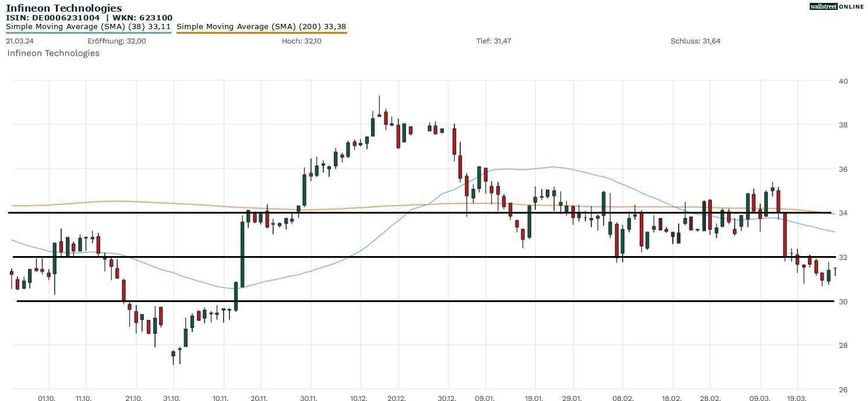Screen dimensions: 868x401
Task: Click the 20.12. date axis label
Action: click(x=398, y=398)
